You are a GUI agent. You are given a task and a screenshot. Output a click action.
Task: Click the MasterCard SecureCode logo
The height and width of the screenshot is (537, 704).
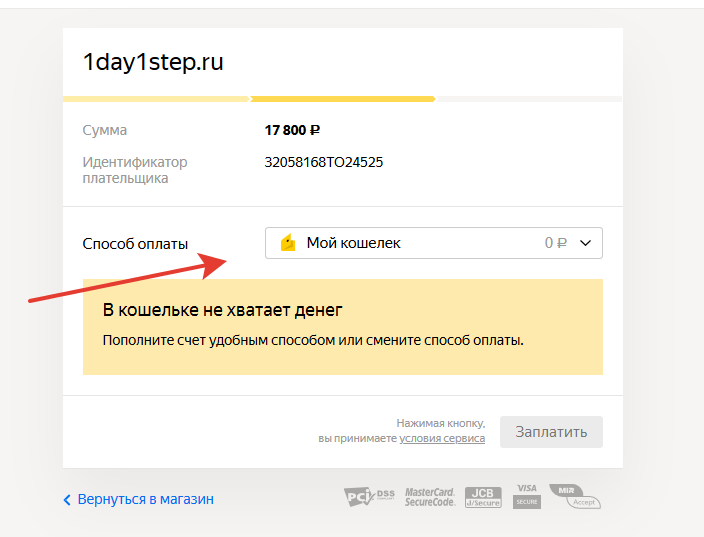[x=430, y=497]
